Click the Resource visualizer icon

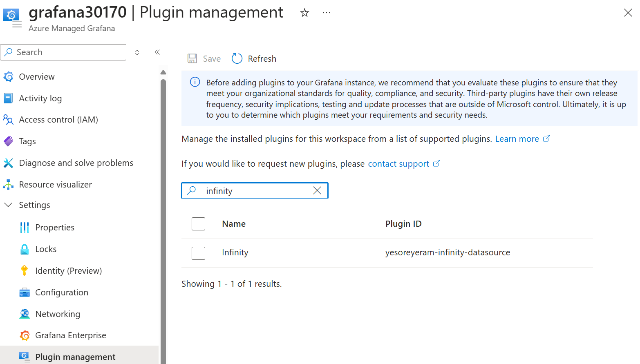pyautogui.click(x=8, y=185)
